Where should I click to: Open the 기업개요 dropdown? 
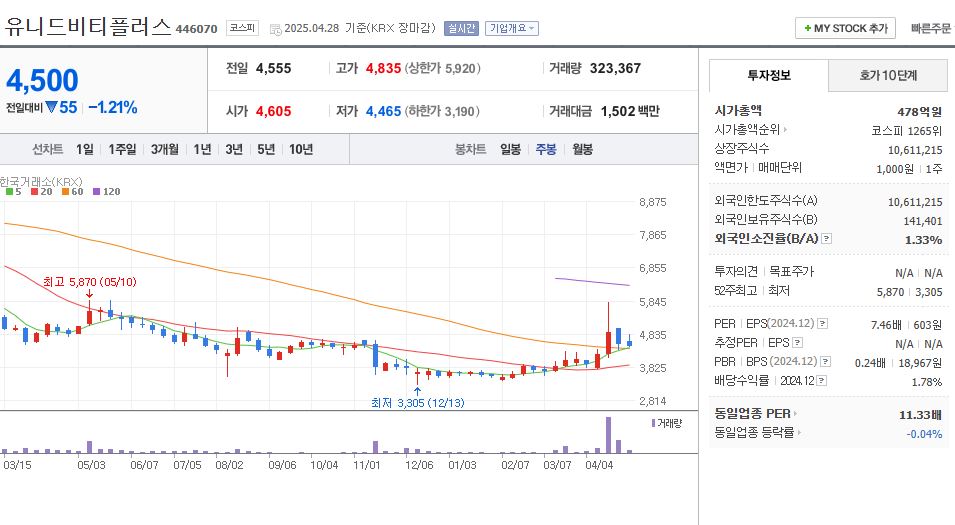pos(512,29)
